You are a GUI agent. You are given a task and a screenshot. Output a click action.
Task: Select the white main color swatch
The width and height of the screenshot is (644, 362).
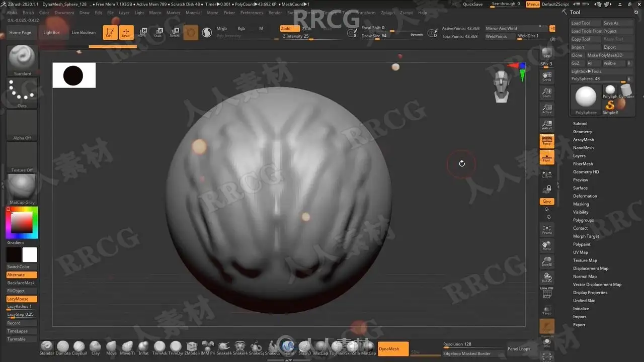[30, 254]
